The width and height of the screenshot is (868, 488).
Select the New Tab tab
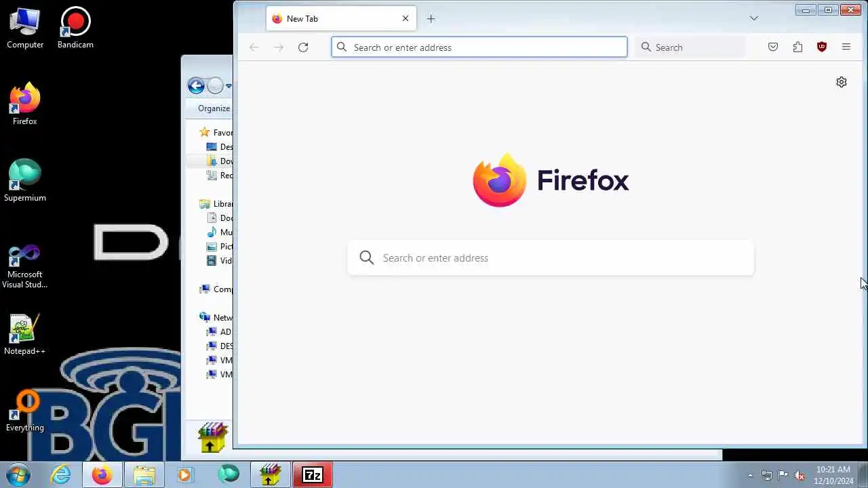point(341,19)
